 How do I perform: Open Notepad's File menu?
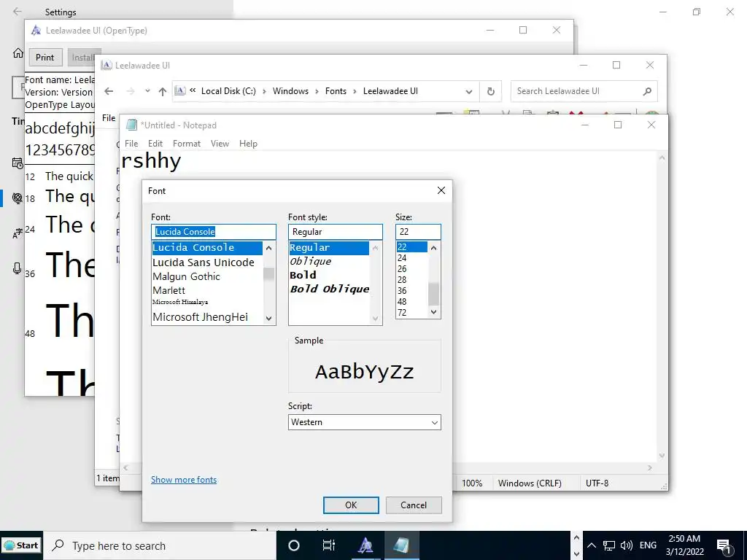[131, 144]
